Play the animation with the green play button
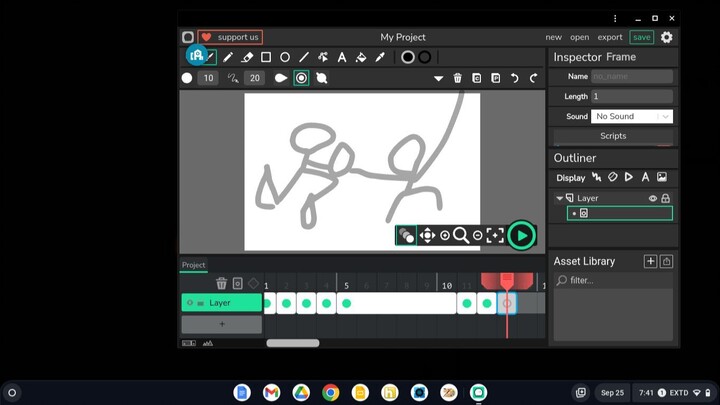 521,236
